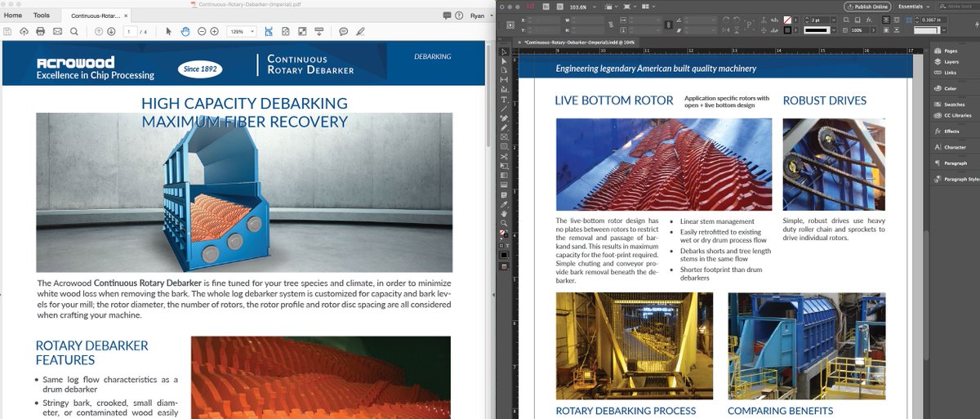Click the Adobe Stock search field
Screen dimensions: 980x419
(x=960, y=6)
